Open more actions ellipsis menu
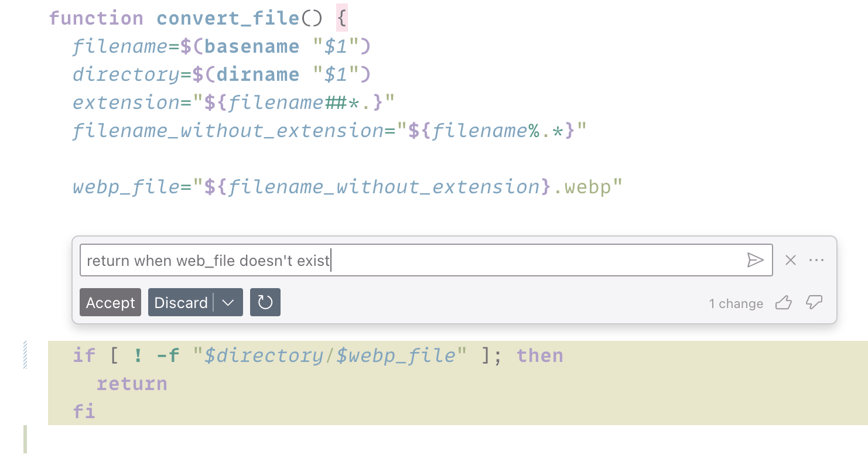868x465 pixels. tap(816, 260)
